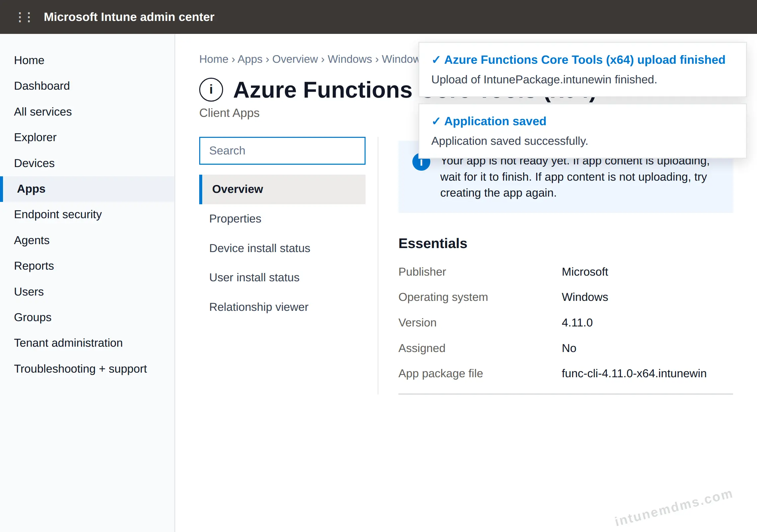The height and width of the screenshot is (532, 757).
Task: Click the info icon beside app title
Action: pos(211,90)
